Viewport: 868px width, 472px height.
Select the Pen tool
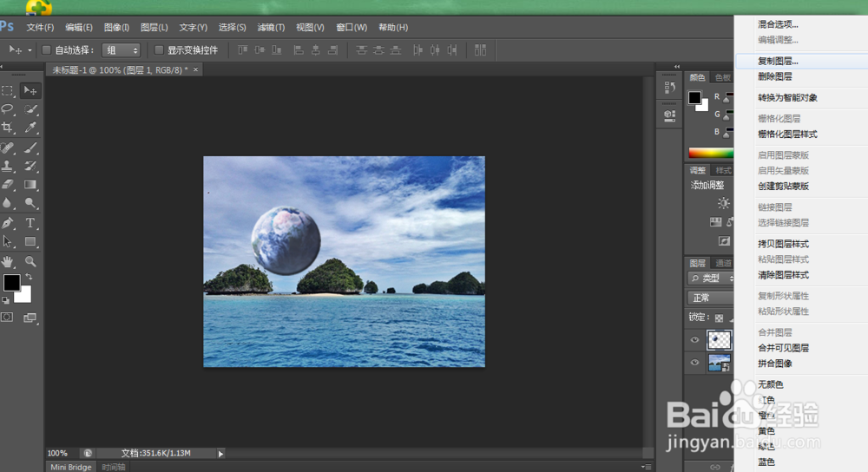[x=8, y=223]
